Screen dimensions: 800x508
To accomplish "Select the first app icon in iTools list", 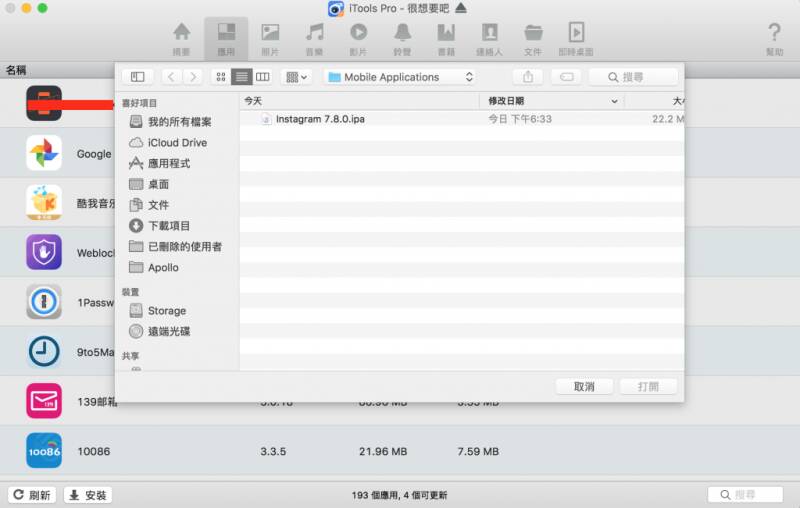I will [x=44, y=103].
